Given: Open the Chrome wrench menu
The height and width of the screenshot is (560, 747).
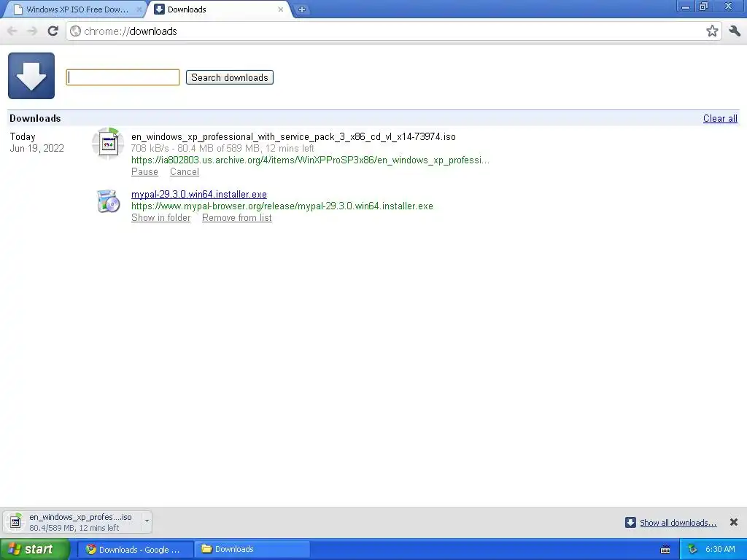Looking at the screenshot, I should [x=735, y=31].
